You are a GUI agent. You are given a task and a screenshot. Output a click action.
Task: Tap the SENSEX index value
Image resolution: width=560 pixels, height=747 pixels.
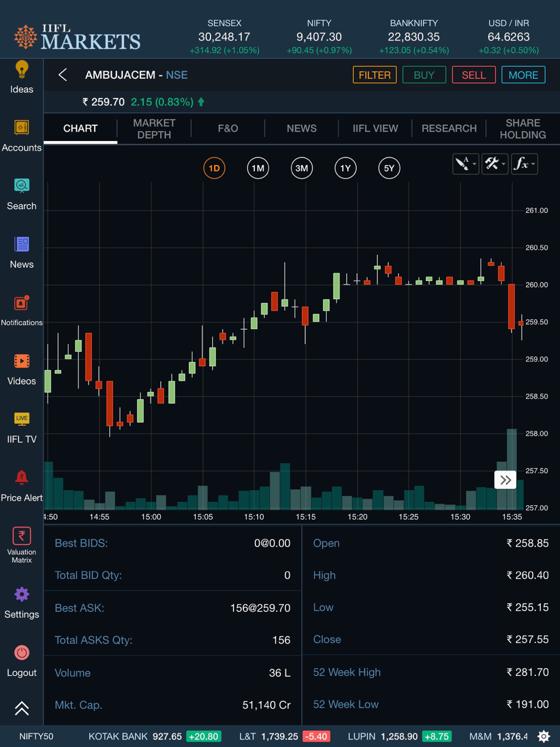click(224, 37)
